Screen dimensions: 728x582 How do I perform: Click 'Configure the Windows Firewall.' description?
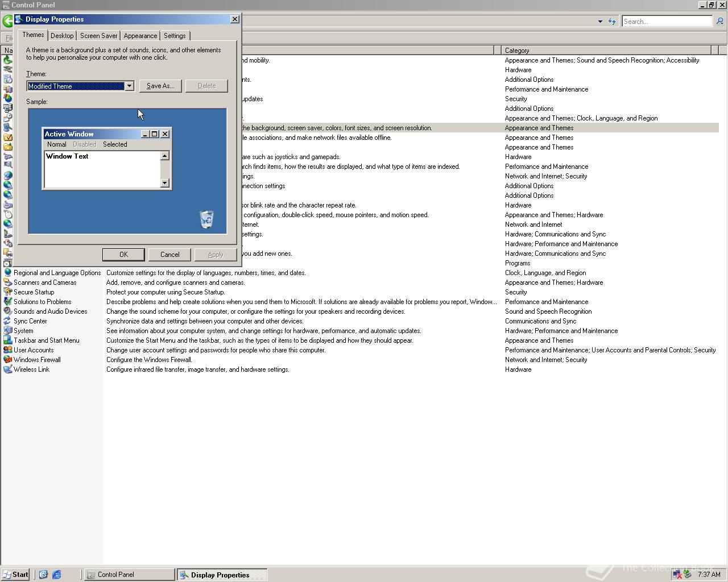(x=149, y=360)
